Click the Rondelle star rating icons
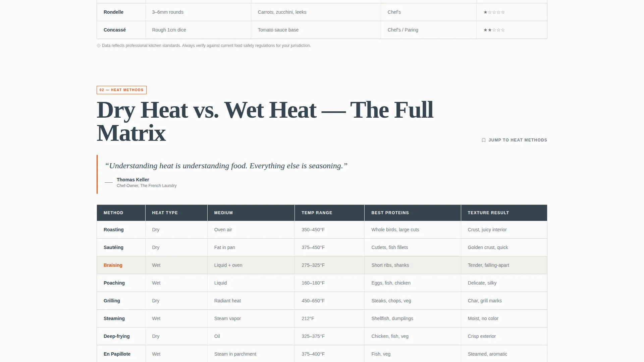 click(494, 12)
